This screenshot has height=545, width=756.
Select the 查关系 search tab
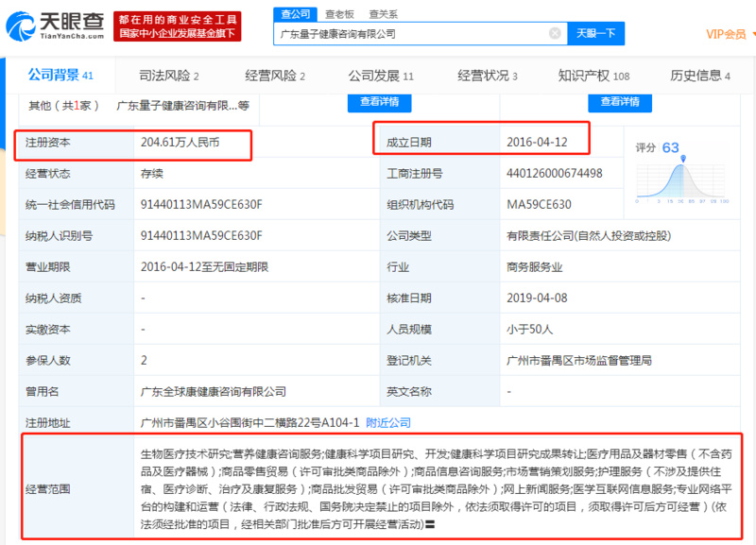coord(384,14)
